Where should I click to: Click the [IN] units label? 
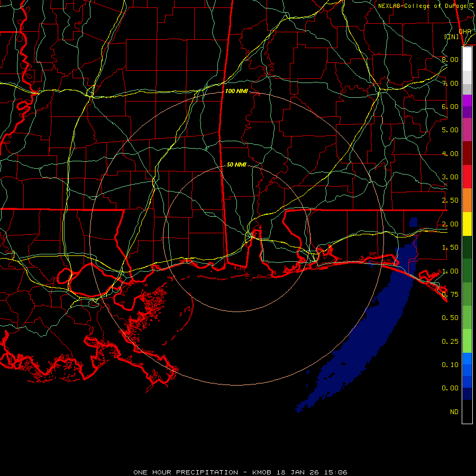[452, 36]
